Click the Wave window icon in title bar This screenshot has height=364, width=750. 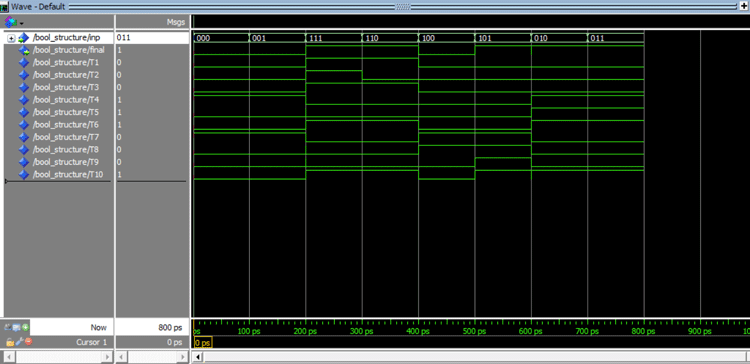pyautogui.click(x=5, y=7)
